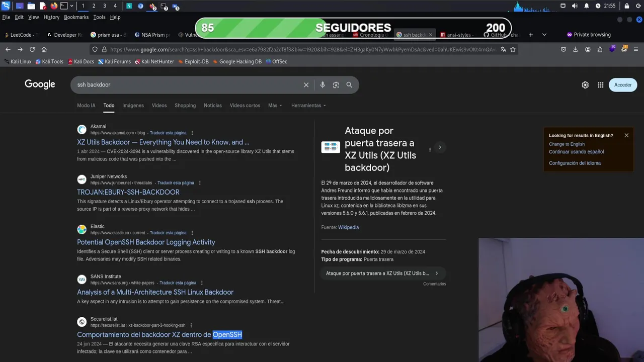Switch to workspace 4
644x362 pixels.
click(115, 6)
